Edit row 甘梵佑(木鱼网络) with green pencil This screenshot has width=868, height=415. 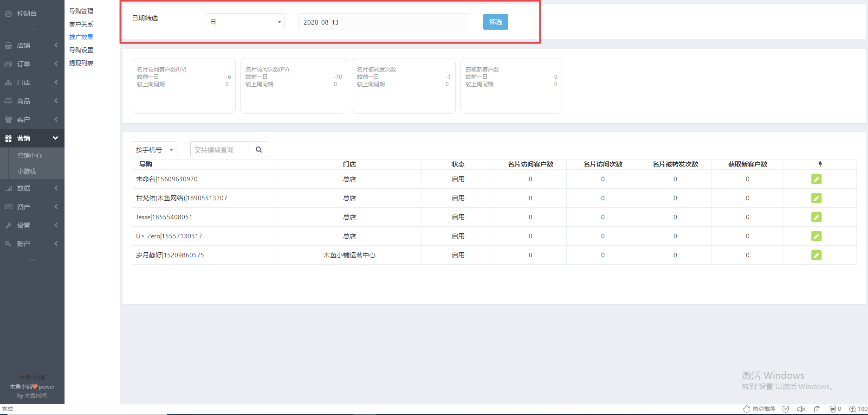816,198
